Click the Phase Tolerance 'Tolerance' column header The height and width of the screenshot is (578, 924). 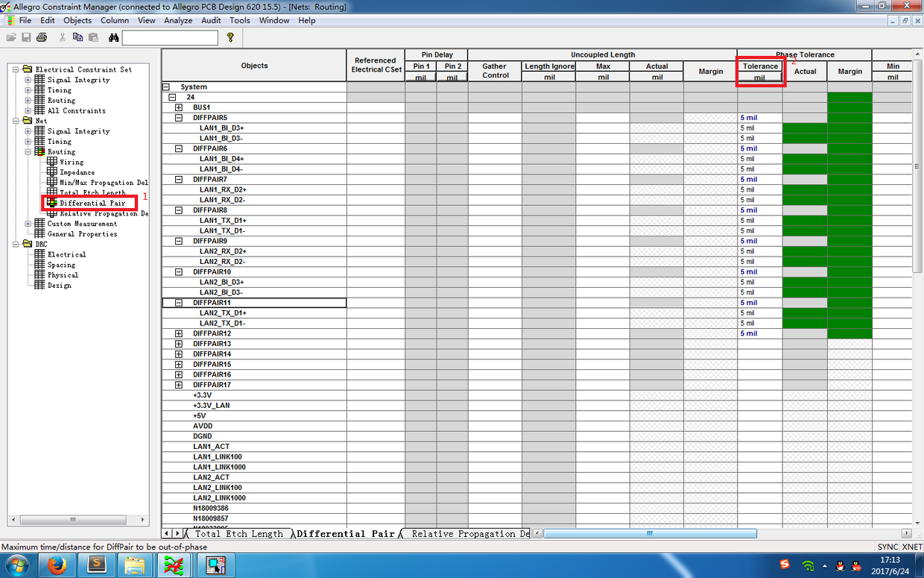tap(760, 66)
